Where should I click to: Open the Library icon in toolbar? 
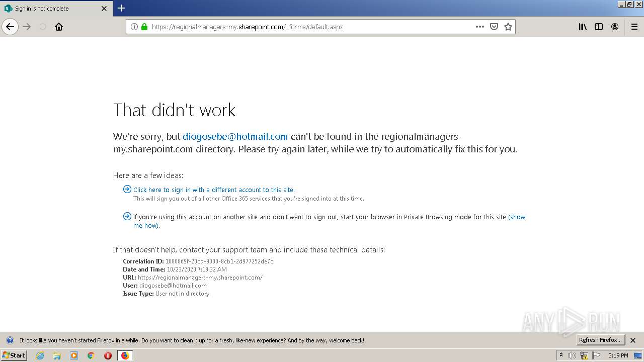pos(583,27)
